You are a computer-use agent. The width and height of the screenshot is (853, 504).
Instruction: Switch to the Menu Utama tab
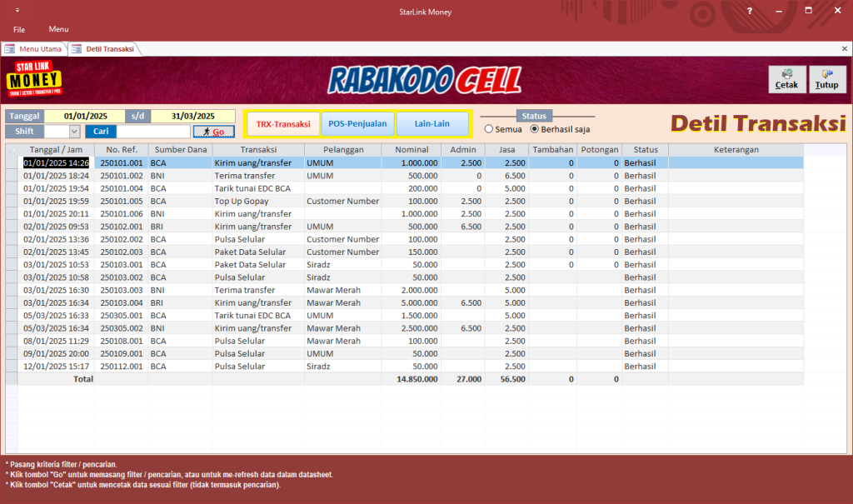pos(34,49)
